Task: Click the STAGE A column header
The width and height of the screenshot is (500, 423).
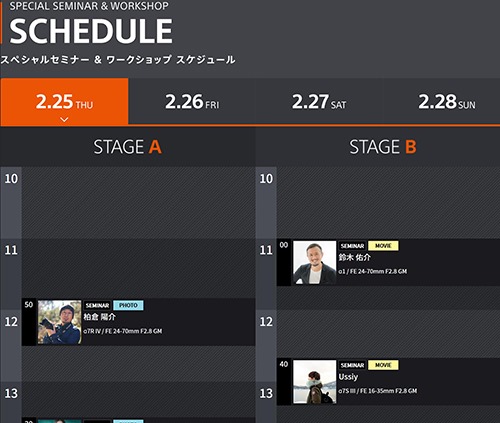Action: (127, 147)
